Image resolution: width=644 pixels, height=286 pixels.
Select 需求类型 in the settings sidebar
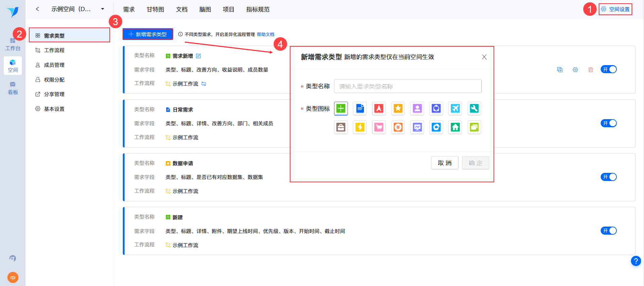tap(70, 35)
